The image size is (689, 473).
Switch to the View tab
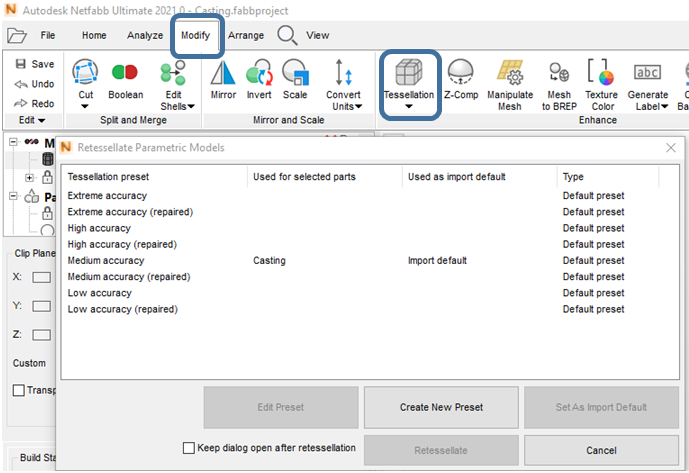click(318, 35)
